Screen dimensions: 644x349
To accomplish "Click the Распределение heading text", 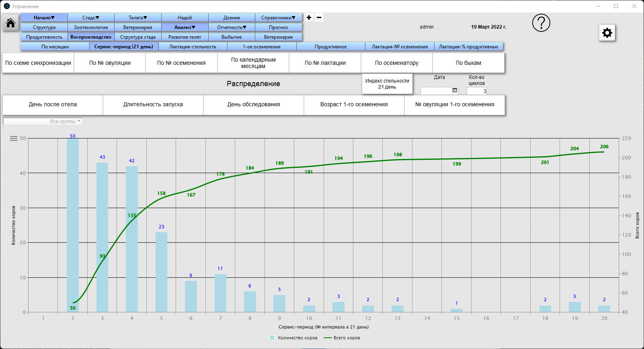I will click(x=253, y=84).
